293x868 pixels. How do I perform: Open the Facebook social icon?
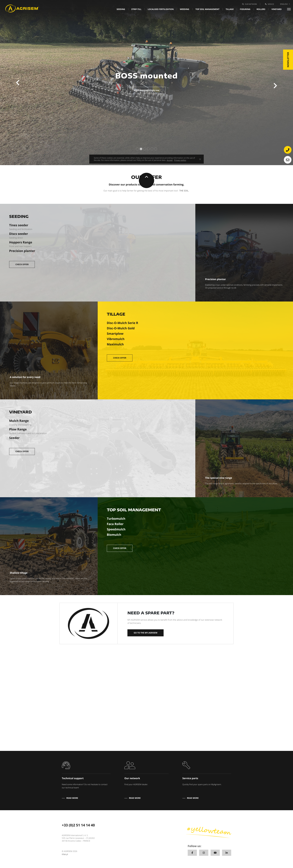tap(192, 853)
